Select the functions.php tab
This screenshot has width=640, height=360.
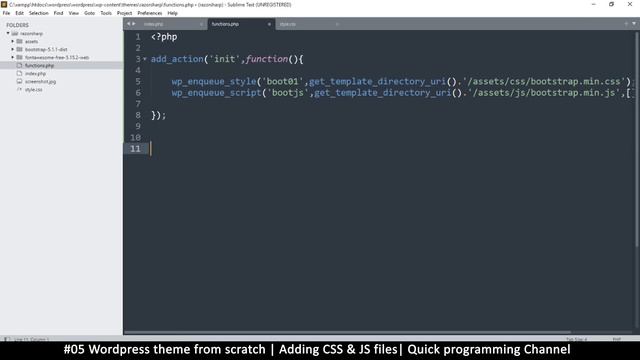240,24
